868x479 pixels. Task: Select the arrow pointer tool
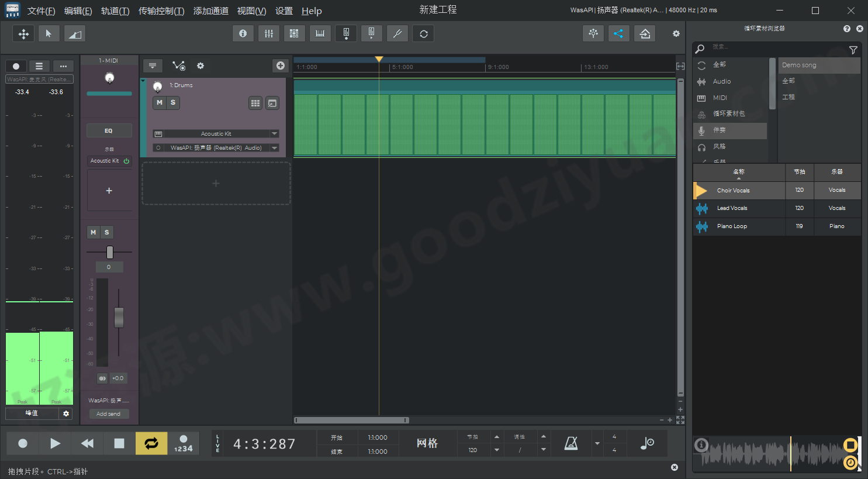point(49,33)
